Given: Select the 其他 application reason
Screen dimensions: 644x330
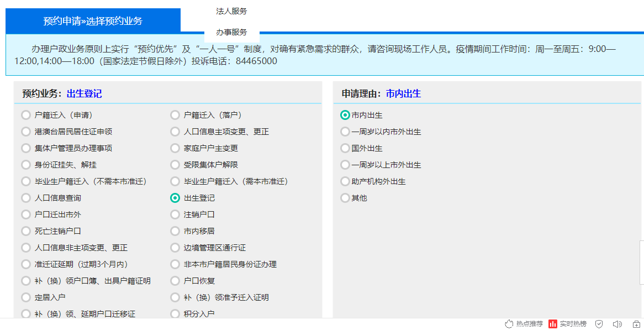Looking at the screenshot, I should 345,197.
